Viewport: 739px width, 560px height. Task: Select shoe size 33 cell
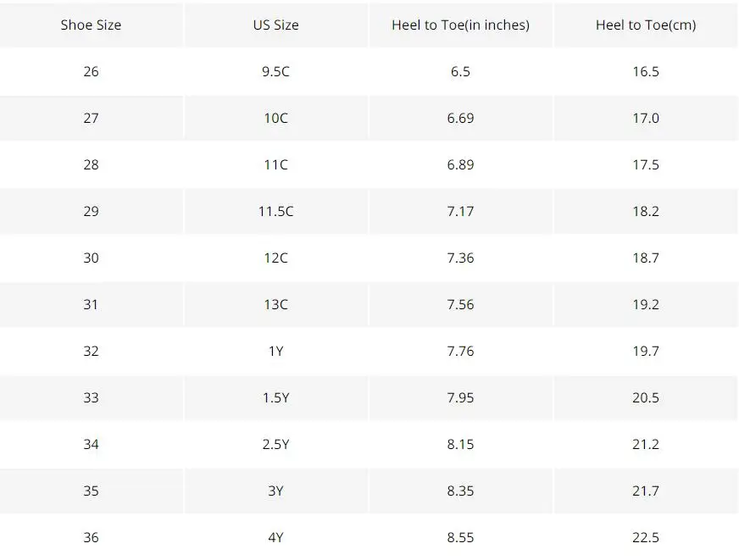click(x=91, y=398)
